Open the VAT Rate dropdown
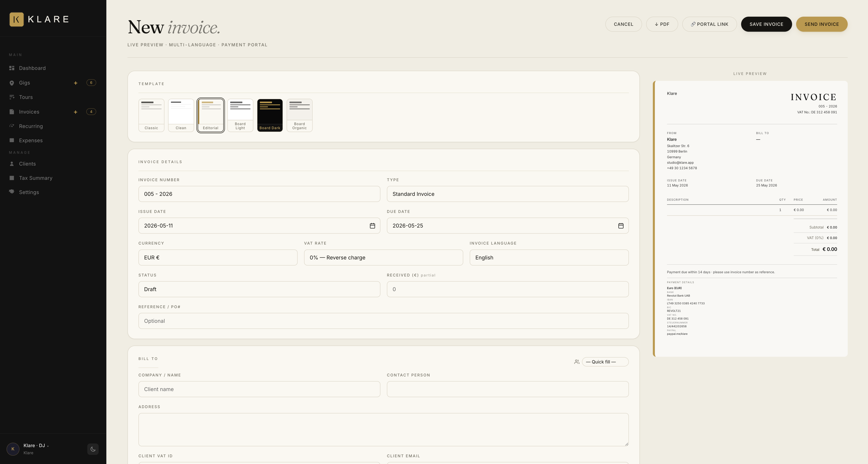 click(383, 257)
